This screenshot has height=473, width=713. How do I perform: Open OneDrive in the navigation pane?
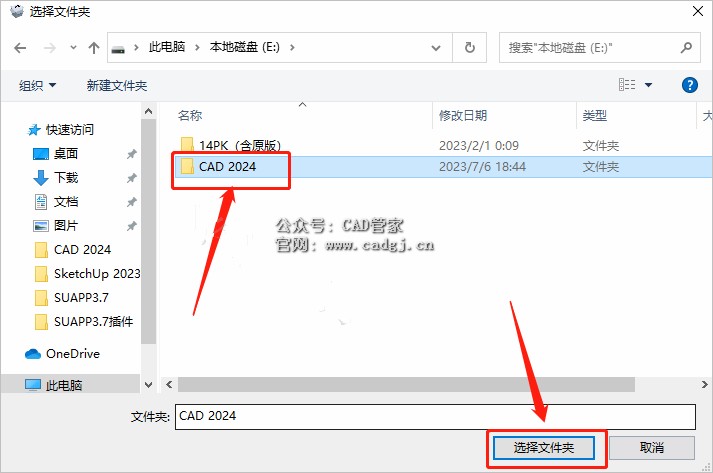coord(73,354)
